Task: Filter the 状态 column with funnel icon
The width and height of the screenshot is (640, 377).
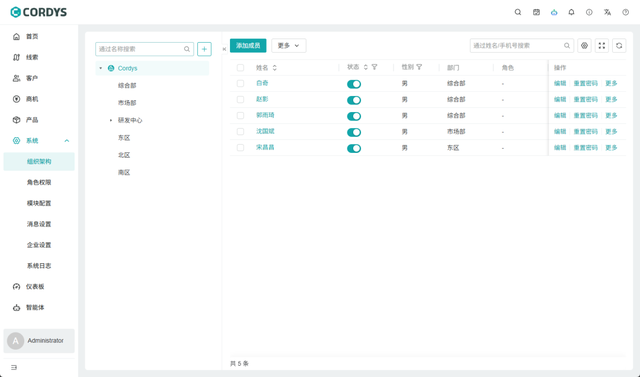Action: [x=374, y=67]
